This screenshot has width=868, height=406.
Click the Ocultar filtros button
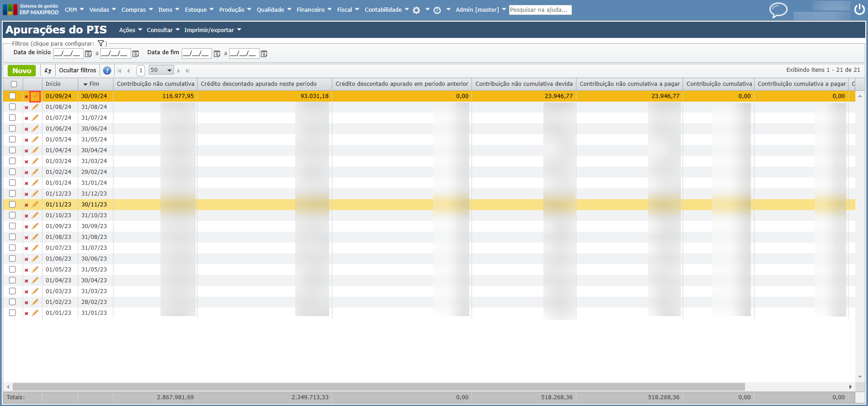(x=78, y=70)
